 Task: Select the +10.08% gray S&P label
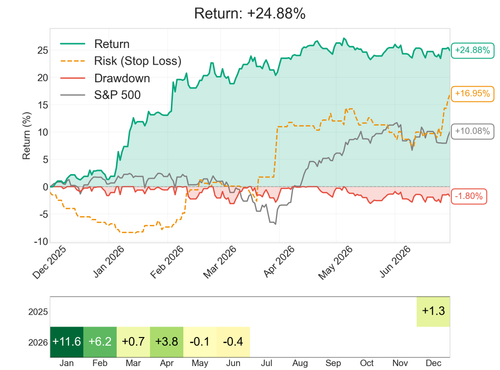pyautogui.click(x=472, y=131)
